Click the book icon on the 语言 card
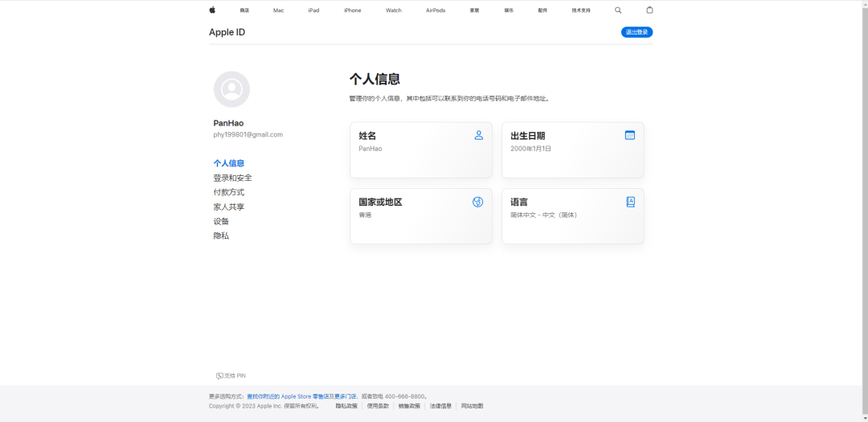The width and height of the screenshot is (868, 422). [x=631, y=202]
